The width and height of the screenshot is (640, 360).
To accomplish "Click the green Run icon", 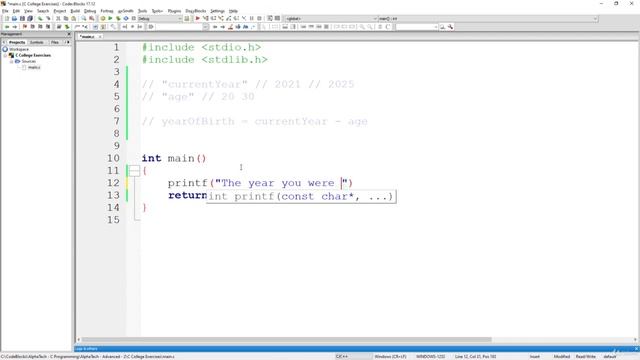I will pos(110,19).
